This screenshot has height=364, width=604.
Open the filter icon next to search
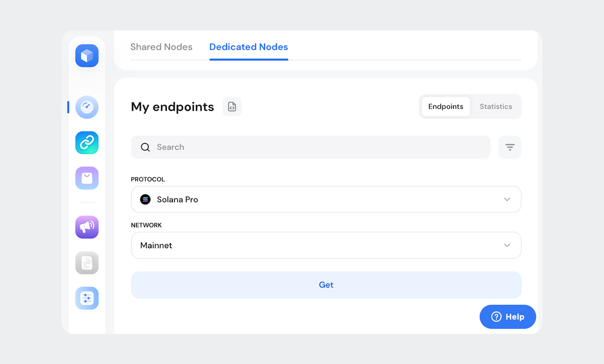coord(510,147)
